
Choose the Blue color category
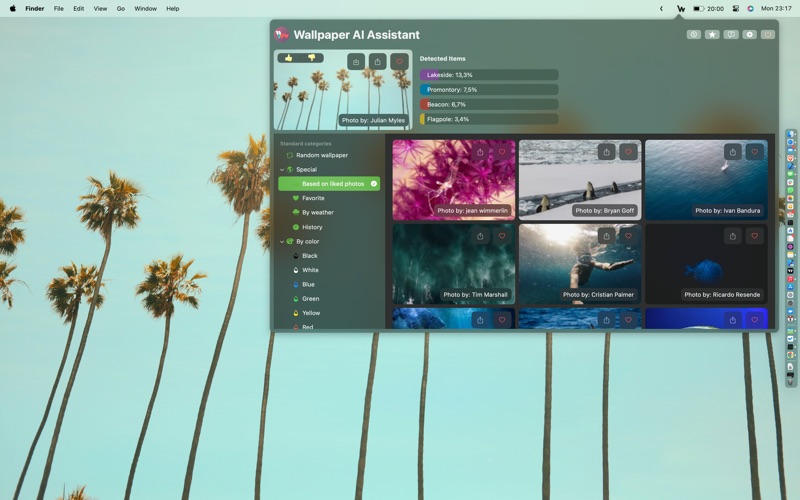point(308,285)
